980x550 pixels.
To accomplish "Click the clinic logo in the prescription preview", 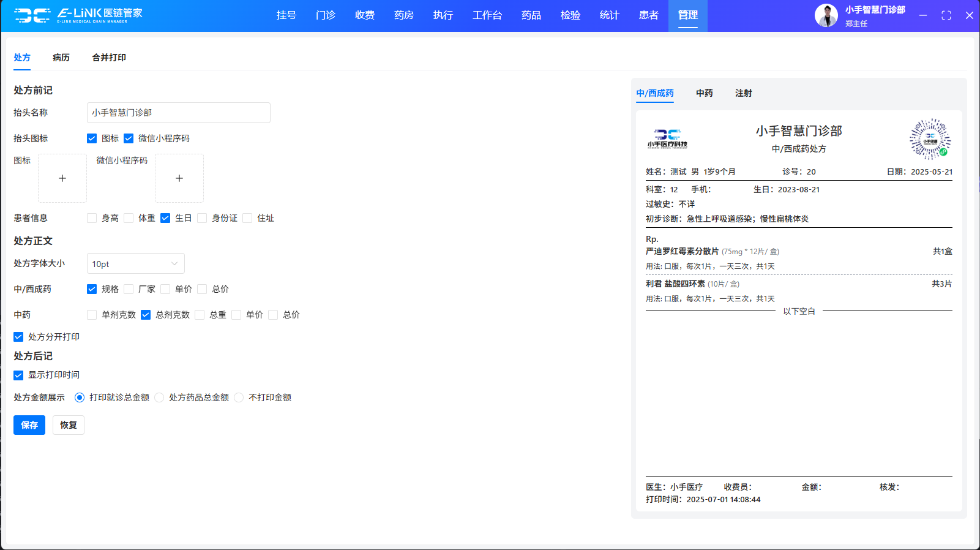I will point(667,139).
